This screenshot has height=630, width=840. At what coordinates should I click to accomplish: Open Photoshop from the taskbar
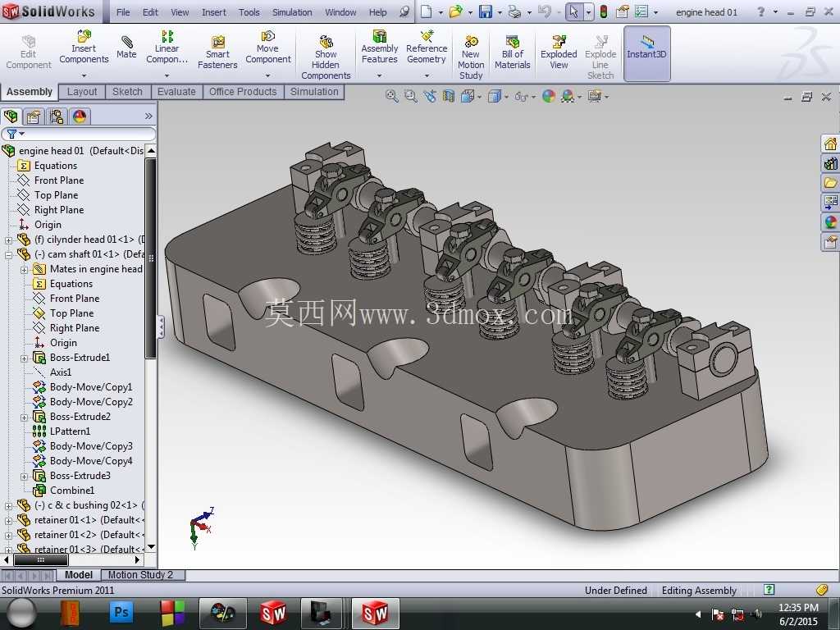click(121, 612)
